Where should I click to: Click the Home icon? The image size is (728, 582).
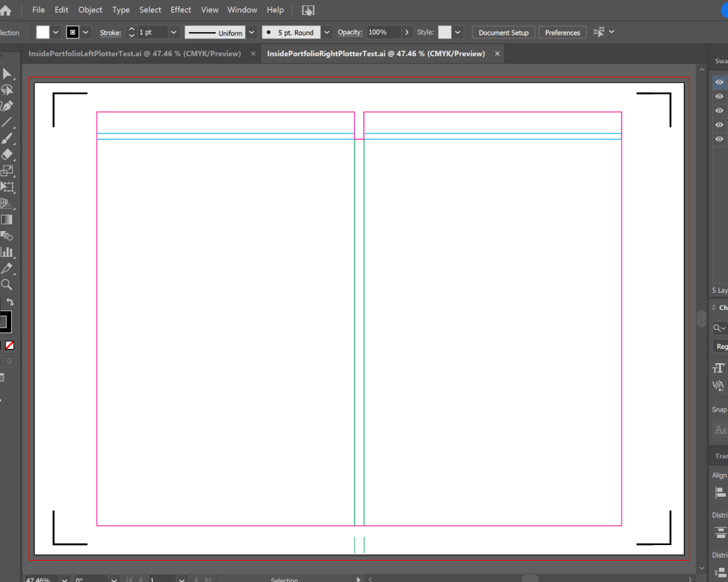6,10
